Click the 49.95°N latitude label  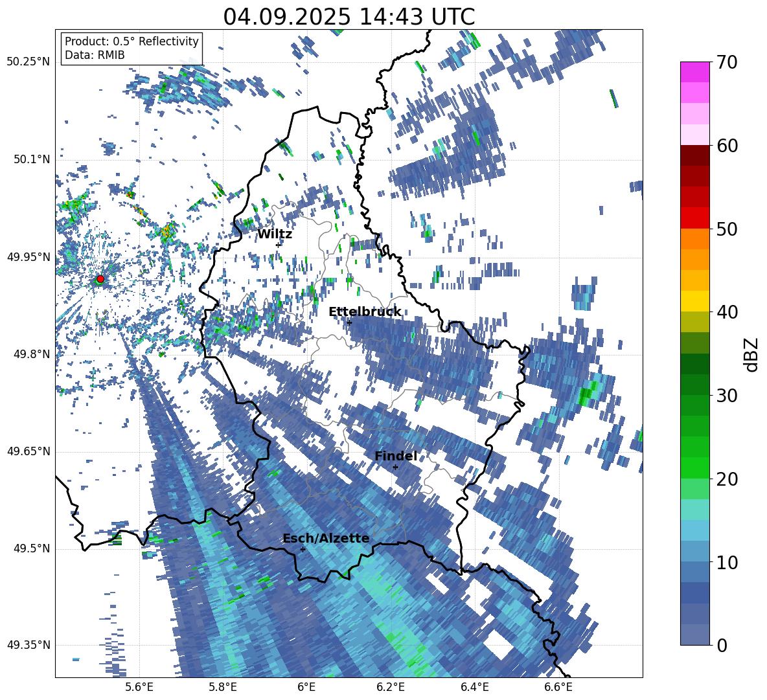29,257
